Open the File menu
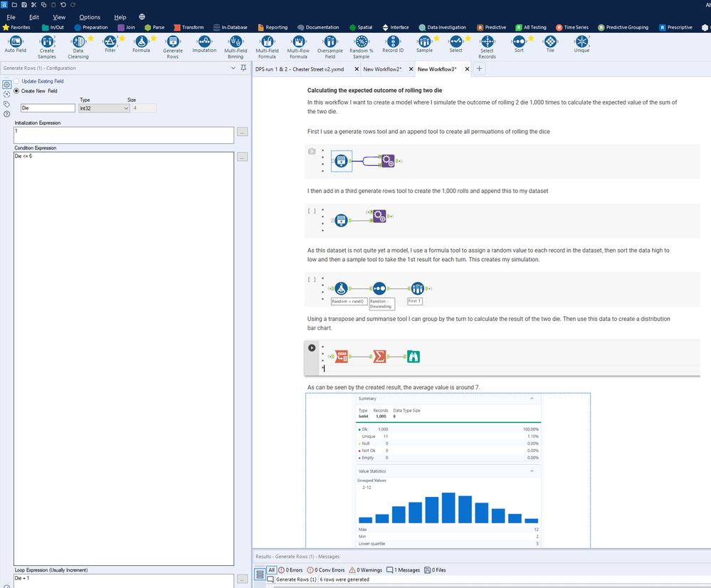The image size is (711, 588). [11, 17]
